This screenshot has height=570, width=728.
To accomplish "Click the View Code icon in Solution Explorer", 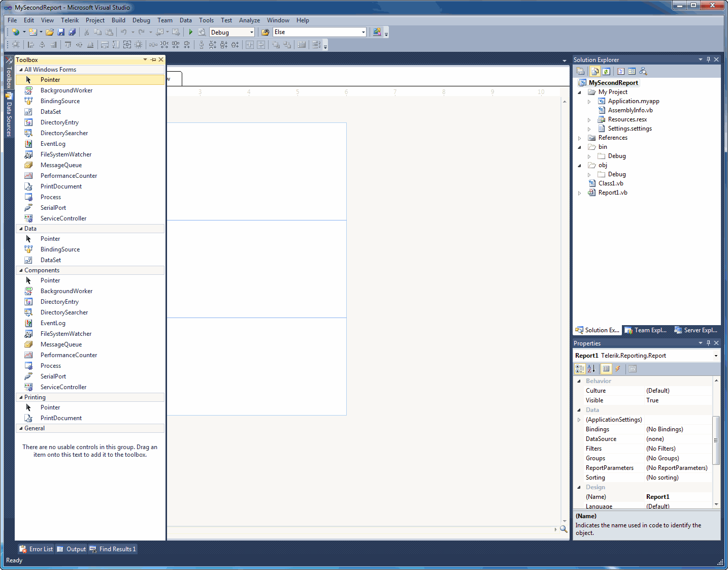I will click(621, 71).
